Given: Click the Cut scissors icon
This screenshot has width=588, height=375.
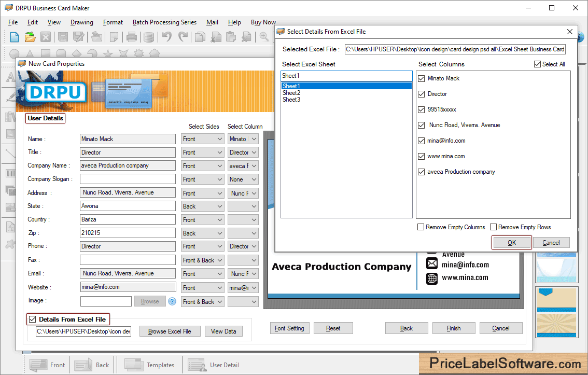Looking at the screenshot, I should coord(216,37).
